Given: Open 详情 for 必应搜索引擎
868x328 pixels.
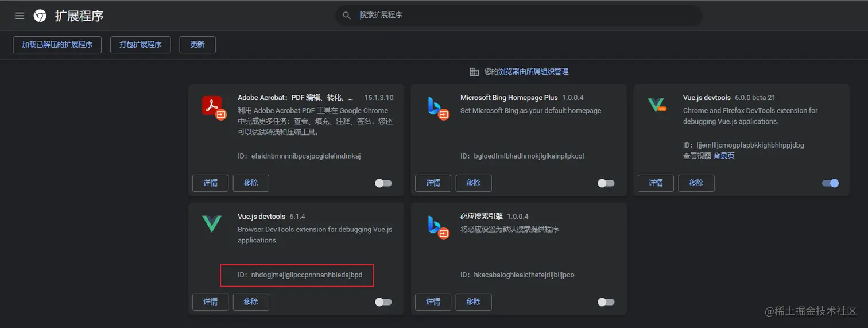Looking at the screenshot, I should coord(433,302).
